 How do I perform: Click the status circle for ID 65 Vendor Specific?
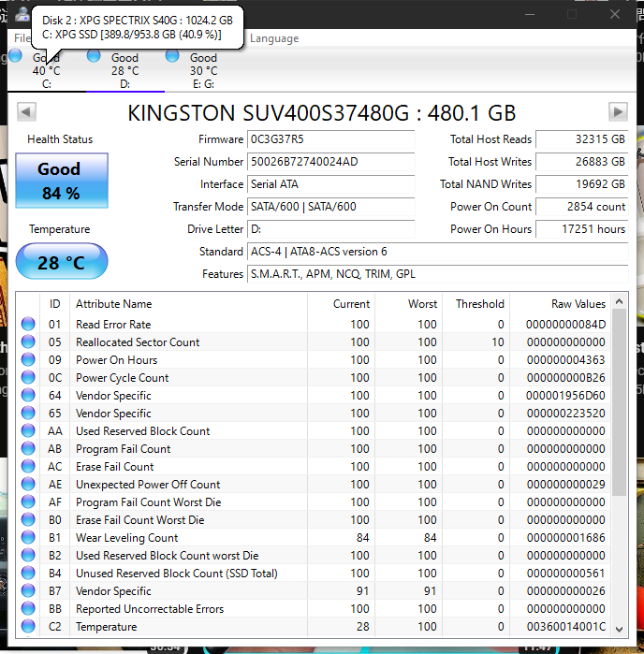point(28,413)
